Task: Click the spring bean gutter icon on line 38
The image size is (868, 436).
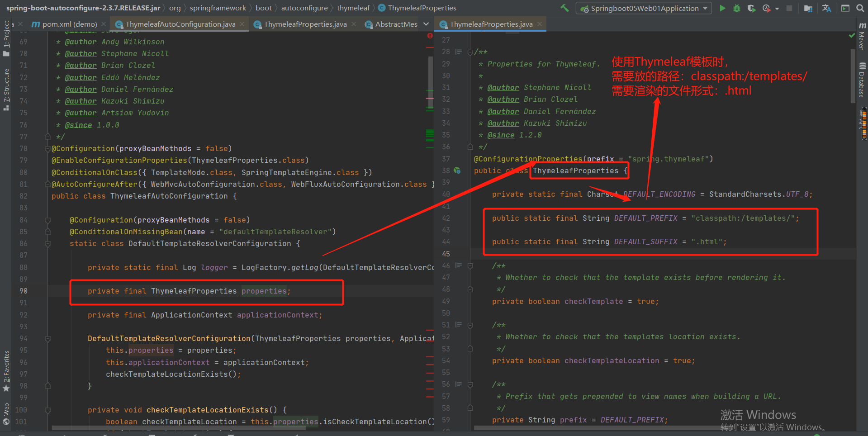Action: pyautogui.click(x=457, y=171)
